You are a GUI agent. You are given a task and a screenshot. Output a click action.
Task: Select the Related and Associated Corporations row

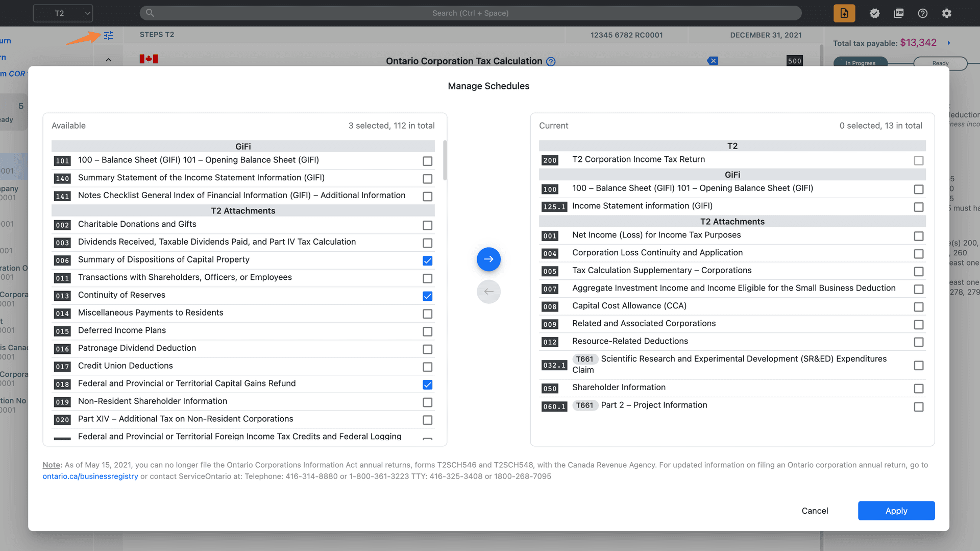pyautogui.click(x=732, y=324)
